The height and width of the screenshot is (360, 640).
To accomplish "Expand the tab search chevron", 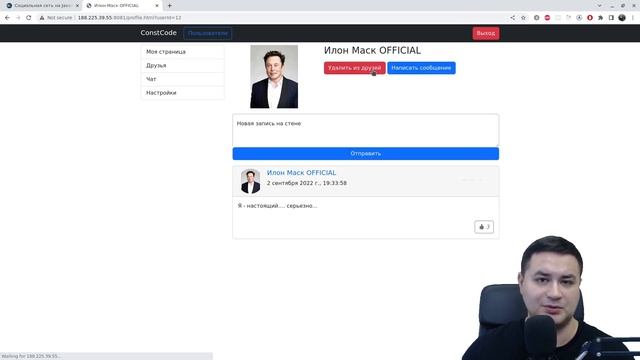I will 599,6.
